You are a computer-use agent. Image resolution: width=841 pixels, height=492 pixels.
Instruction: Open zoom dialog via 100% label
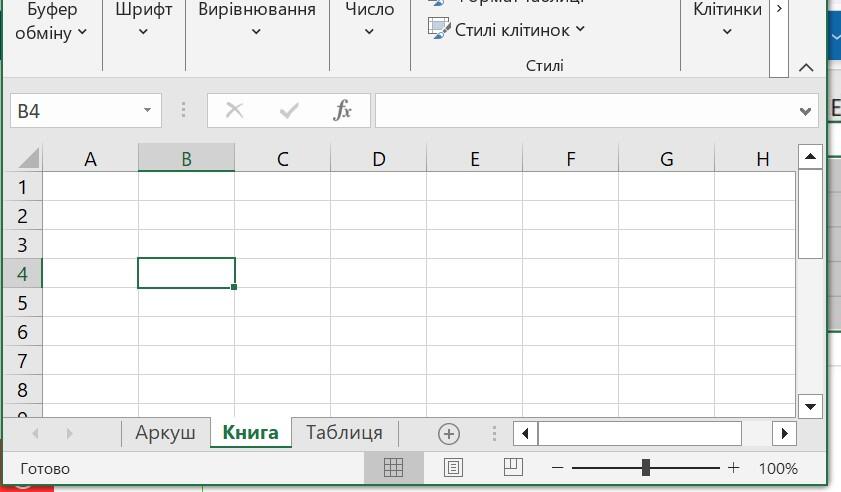pyautogui.click(x=778, y=469)
